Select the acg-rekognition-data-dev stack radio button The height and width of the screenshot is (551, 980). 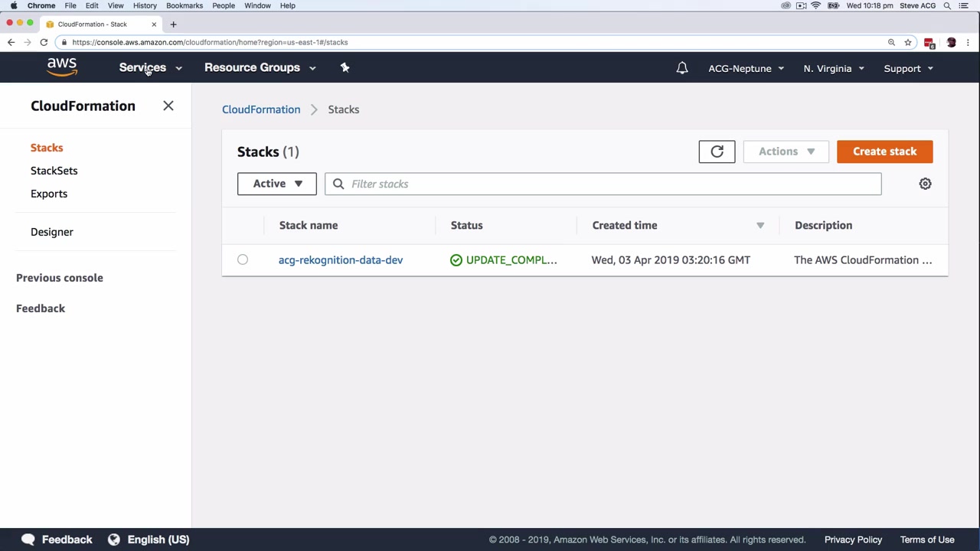coord(243,259)
